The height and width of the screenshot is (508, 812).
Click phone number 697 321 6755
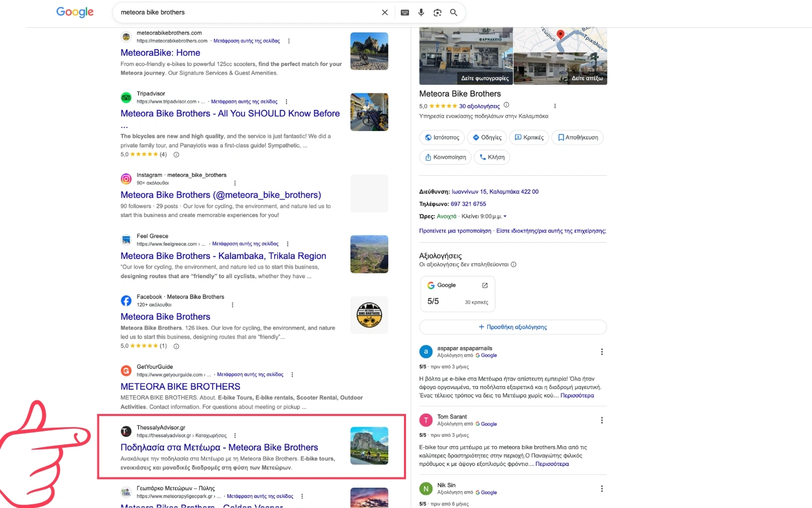(x=468, y=204)
